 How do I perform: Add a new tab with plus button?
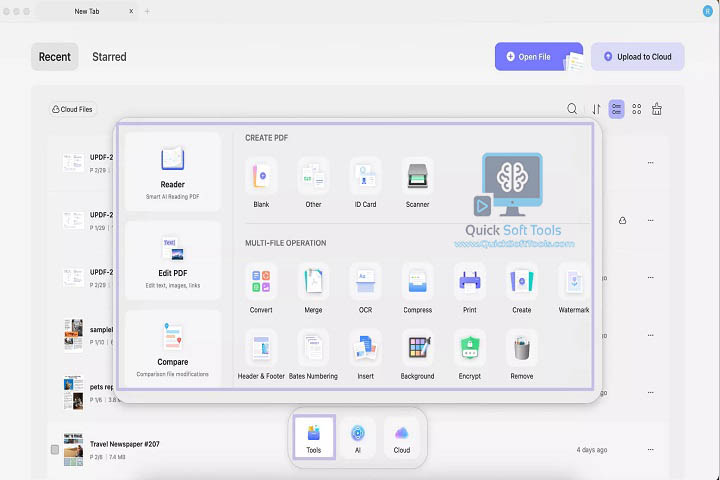pyautogui.click(x=147, y=11)
